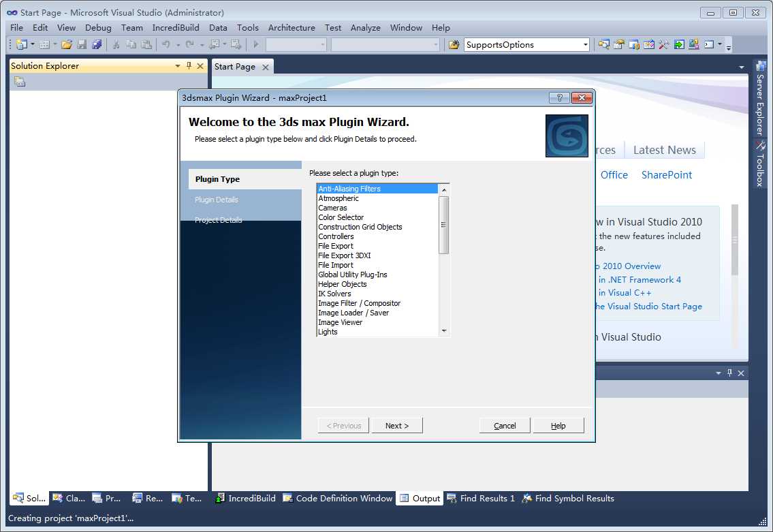This screenshot has height=532, width=773.
Task: Open Toolbox from the wrench toolbar icon
Action: (x=664, y=44)
